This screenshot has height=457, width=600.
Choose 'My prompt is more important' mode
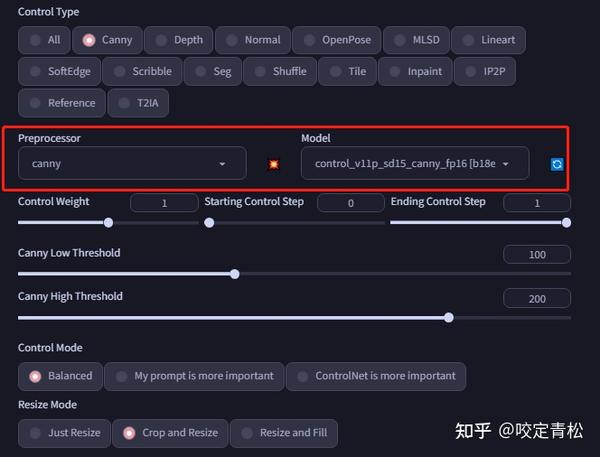194,376
